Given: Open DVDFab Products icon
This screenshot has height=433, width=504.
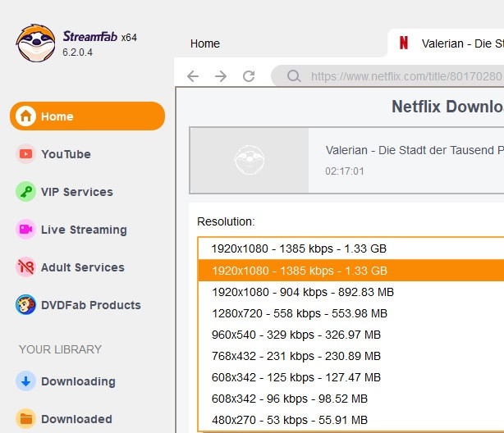Looking at the screenshot, I should click(26, 305).
